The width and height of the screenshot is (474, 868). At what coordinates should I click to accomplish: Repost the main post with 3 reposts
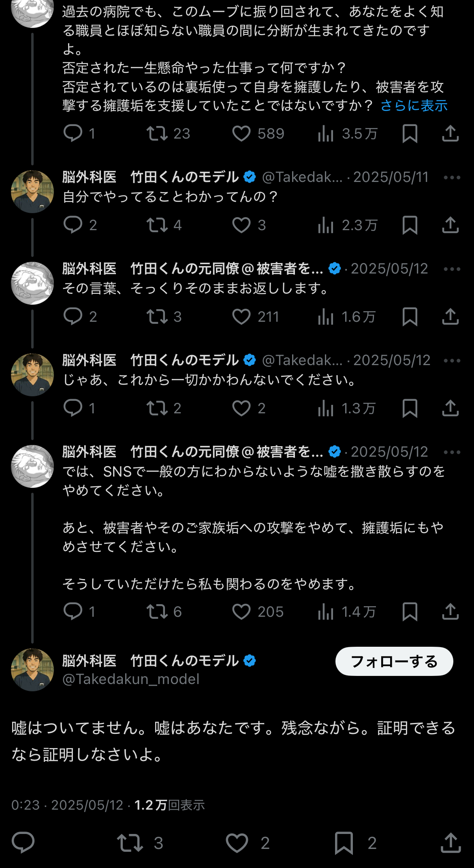(130, 842)
